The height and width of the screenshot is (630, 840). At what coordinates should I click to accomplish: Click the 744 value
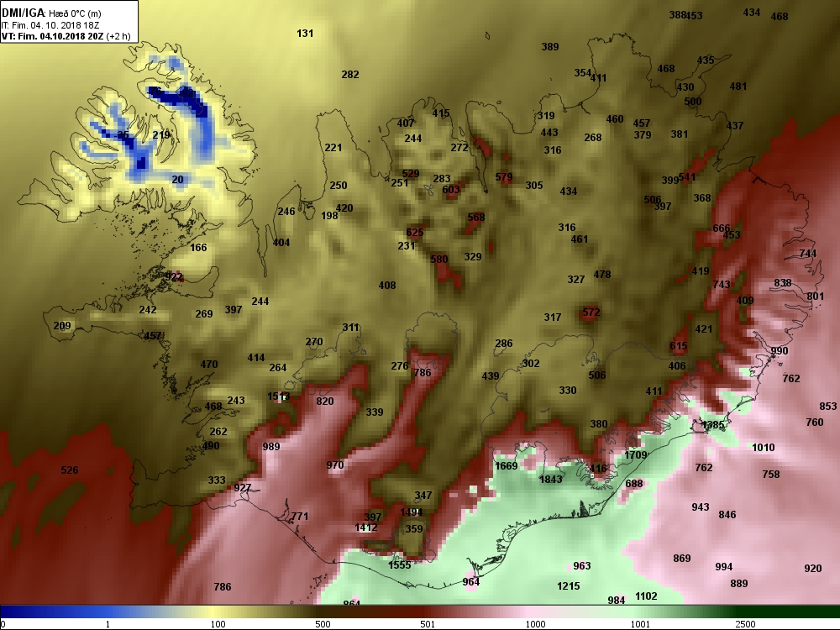click(808, 254)
